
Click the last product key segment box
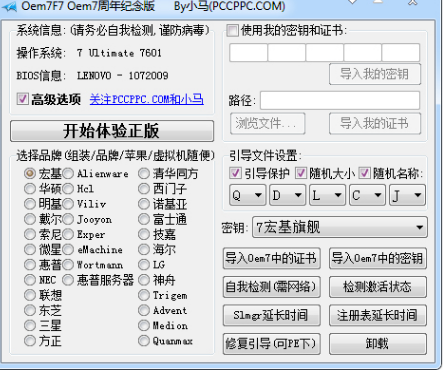(400, 52)
